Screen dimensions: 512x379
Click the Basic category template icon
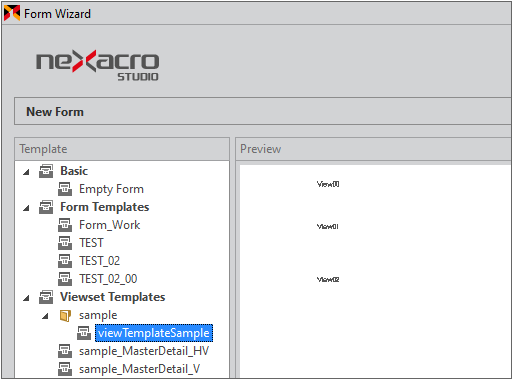point(46,171)
